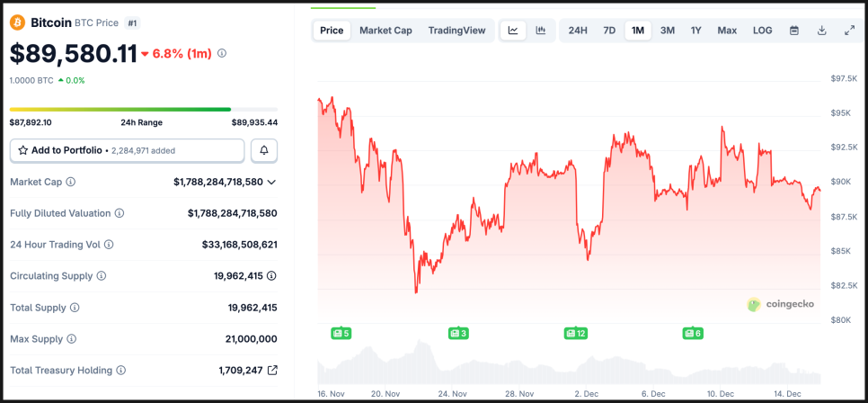Switch to candlestick chart icon

tap(541, 31)
